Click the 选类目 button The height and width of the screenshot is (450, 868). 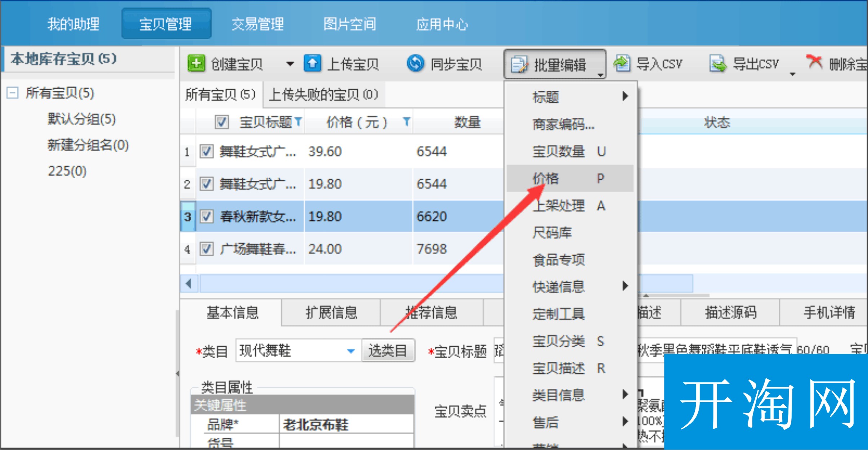[x=388, y=350]
